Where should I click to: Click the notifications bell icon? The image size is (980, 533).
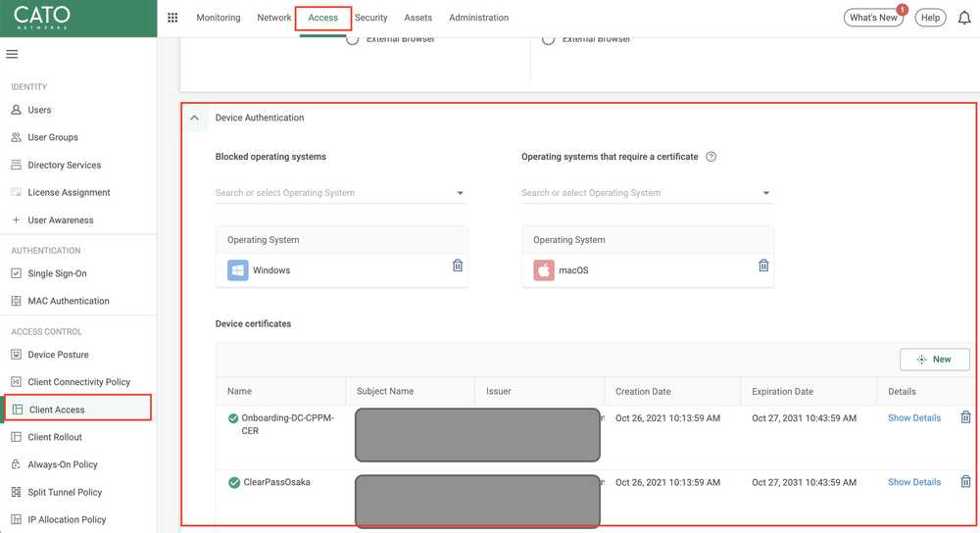[x=964, y=18]
